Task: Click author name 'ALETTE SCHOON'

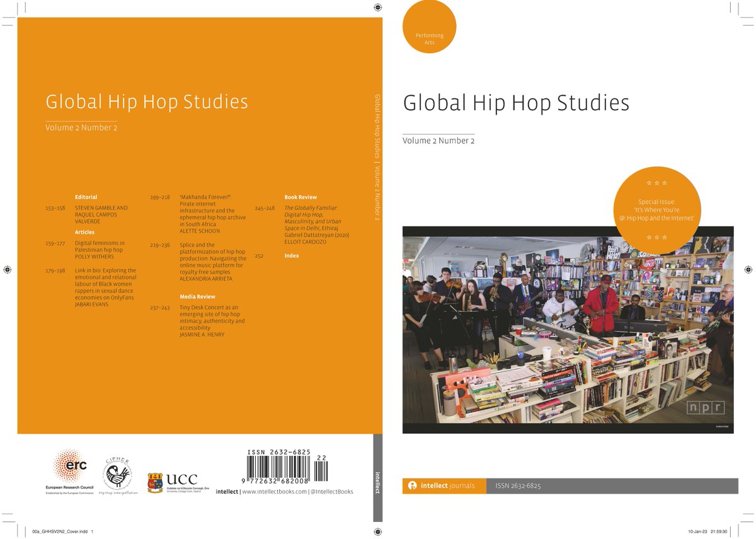Action: [x=200, y=231]
